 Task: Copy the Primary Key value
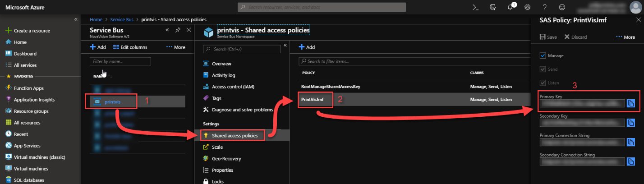(631, 103)
